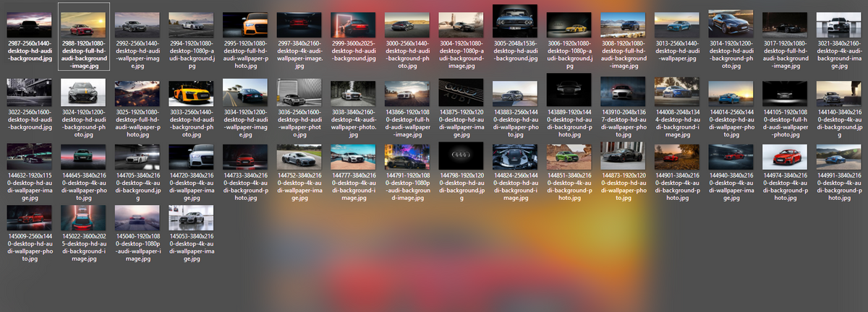Click file name starting '144991-3840x2160'
Screen dimensions: 868x312
coord(840,186)
